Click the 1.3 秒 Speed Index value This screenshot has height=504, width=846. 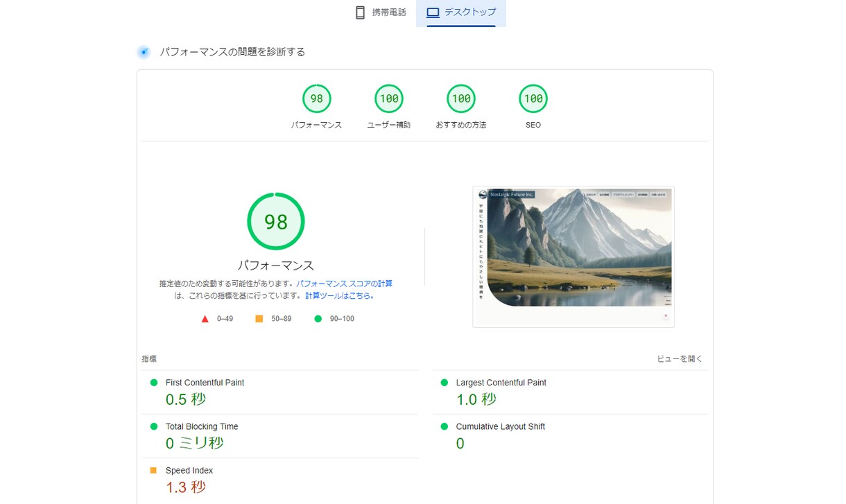[x=186, y=487]
